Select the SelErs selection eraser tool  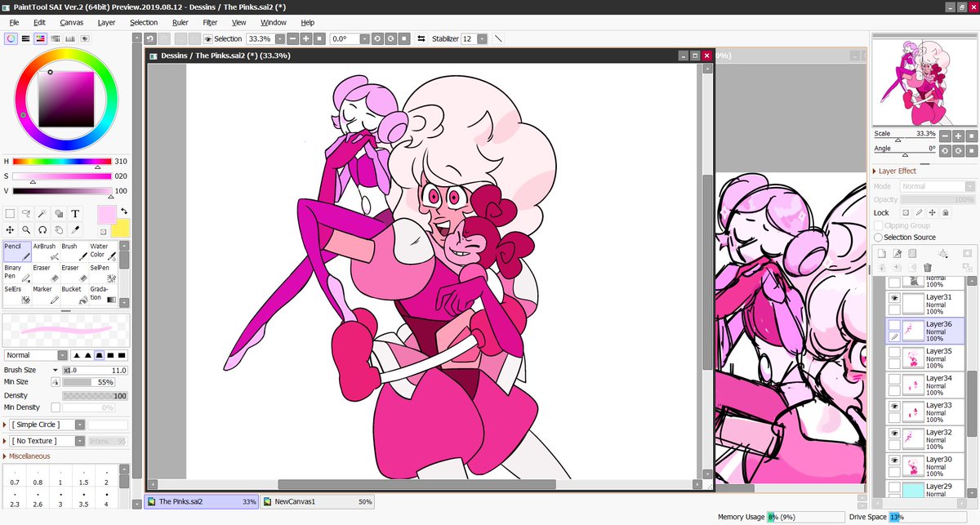[x=17, y=295]
